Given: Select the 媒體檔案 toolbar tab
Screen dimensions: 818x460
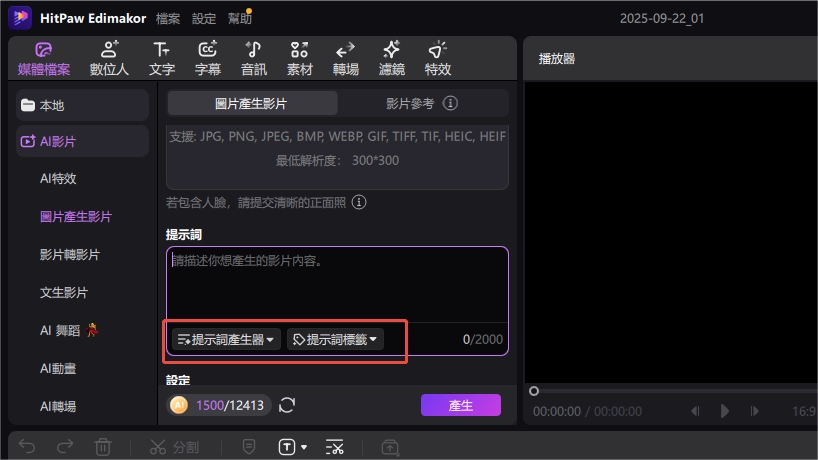Looking at the screenshot, I should [x=44, y=59].
